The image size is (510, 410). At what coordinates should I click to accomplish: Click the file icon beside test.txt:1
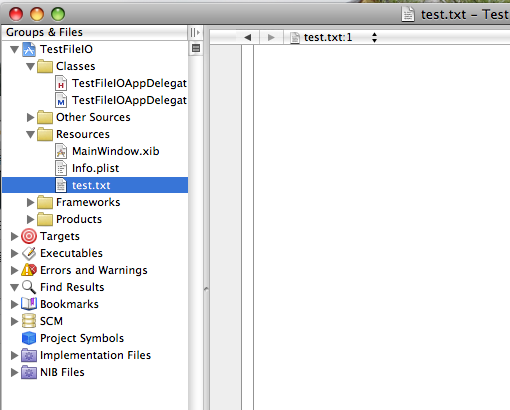click(x=295, y=38)
